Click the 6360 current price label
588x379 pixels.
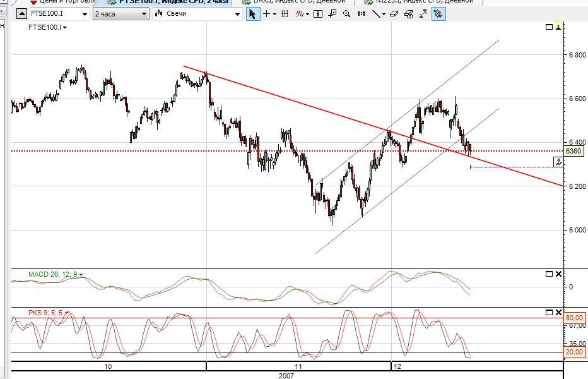(x=573, y=151)
